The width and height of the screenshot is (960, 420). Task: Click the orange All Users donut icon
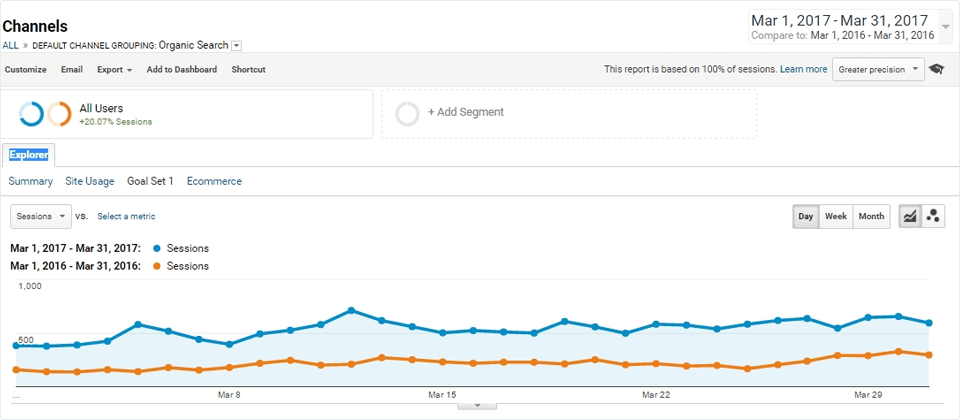click(x=59, y=114)
